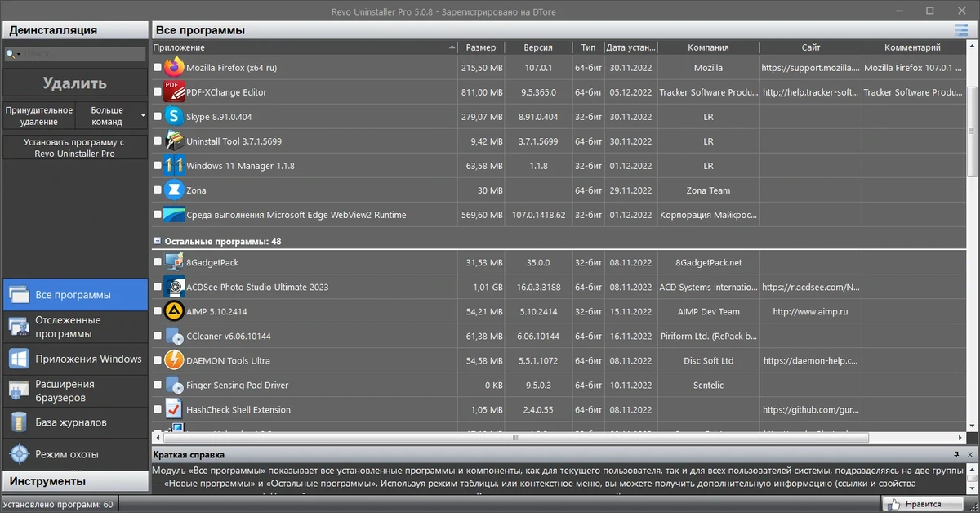Sort by the Приложение column header
980x513 pixels.
(x=304, y=47)
